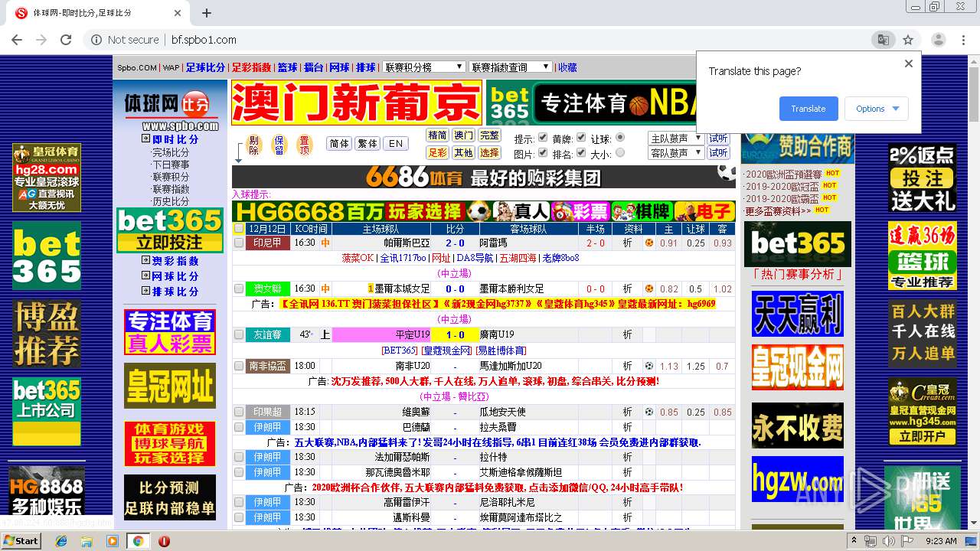
Task: Switch language to 简体
Action: click(339, 143)
